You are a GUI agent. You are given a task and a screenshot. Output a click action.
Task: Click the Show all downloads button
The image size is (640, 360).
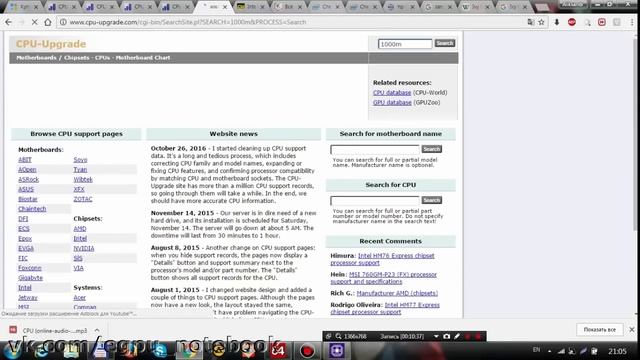tap(599, 329)
